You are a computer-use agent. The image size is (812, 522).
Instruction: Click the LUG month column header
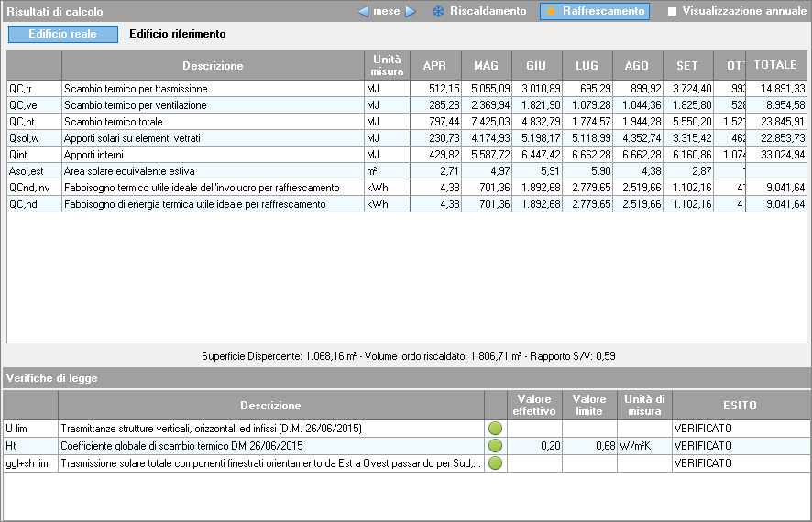point(587,66)
